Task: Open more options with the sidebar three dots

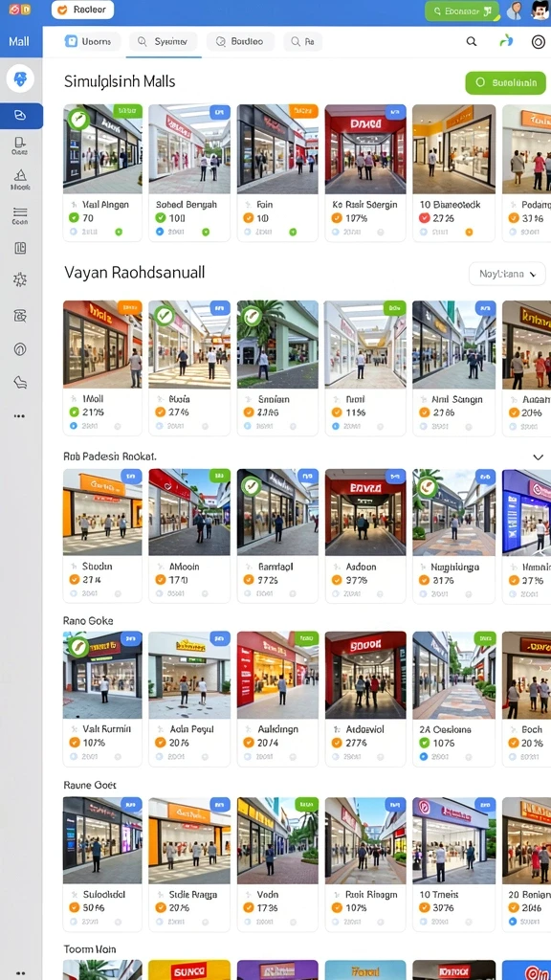Action: (x=20, y=416)
